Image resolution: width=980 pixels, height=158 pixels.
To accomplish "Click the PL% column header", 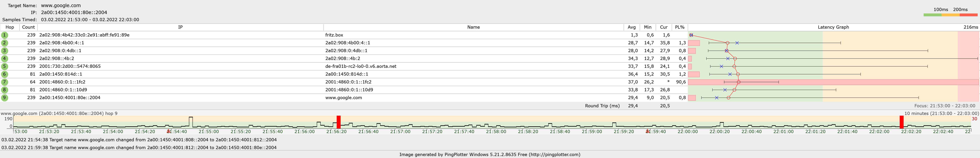I will [679, 27].
